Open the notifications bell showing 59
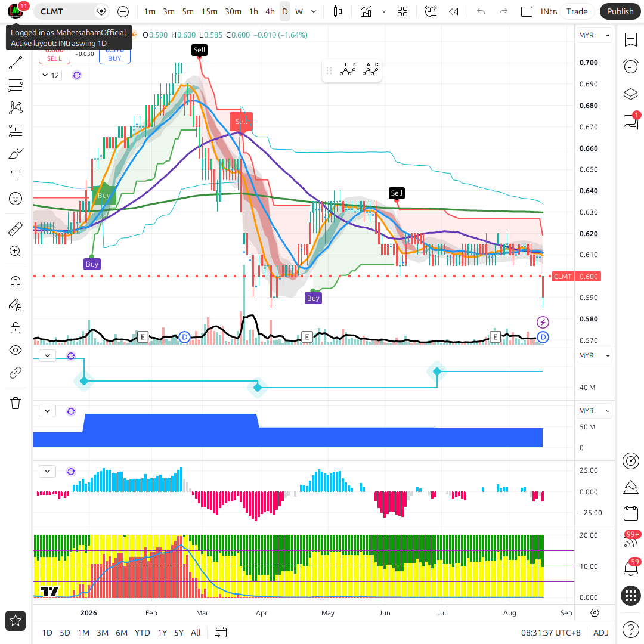644x644 pixels. (630, 568)
